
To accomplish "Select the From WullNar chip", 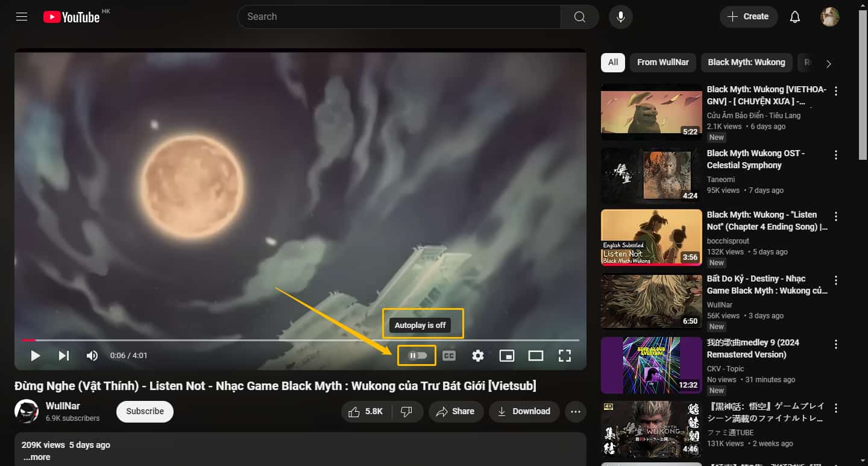I will click(663, 62).
